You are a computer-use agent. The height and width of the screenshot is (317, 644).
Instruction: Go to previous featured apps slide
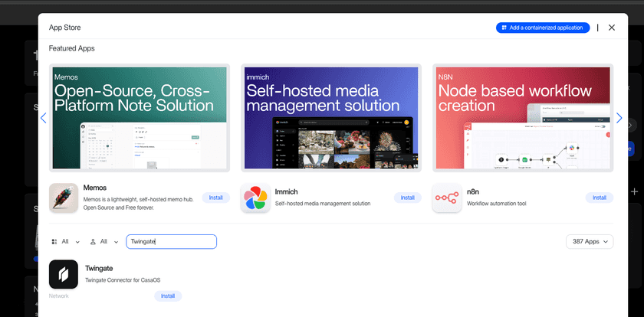point(44,118)
